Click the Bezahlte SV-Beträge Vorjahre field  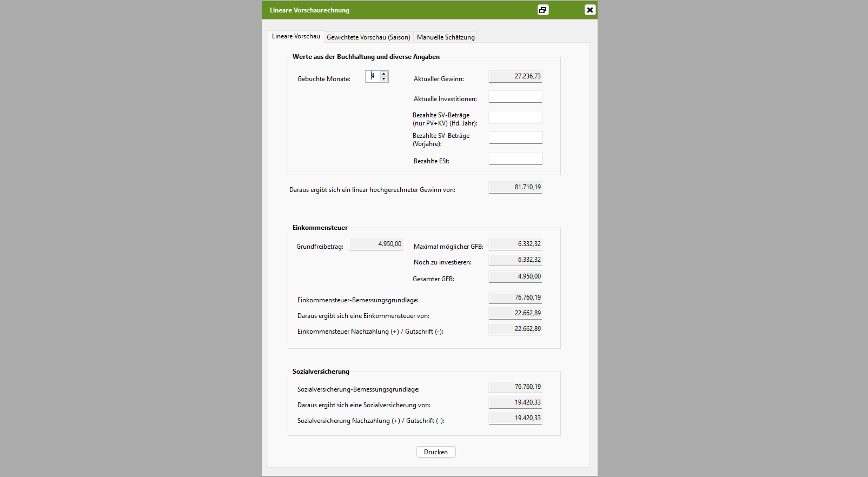[x=516, y=137]
